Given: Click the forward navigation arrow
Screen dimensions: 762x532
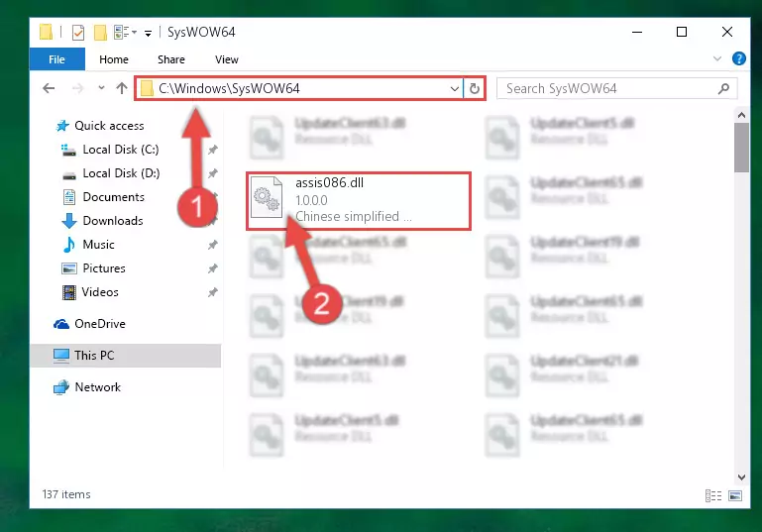Looking at the screenshot, I should 77,88.
